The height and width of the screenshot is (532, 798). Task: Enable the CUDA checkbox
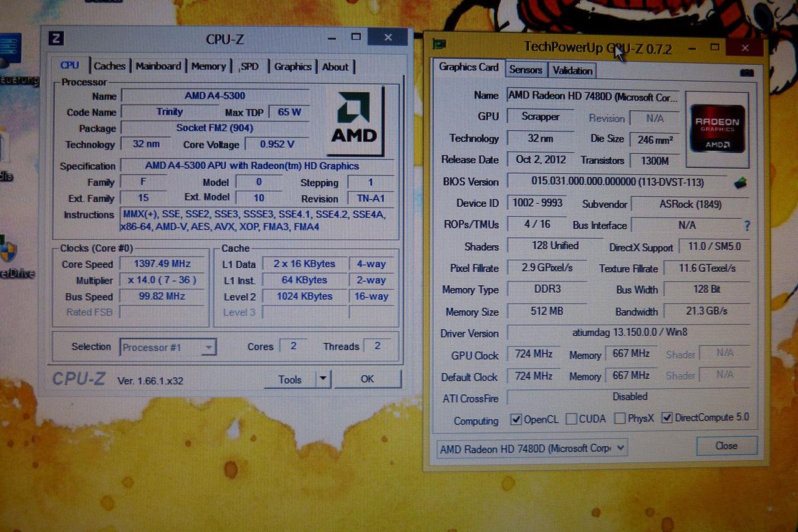(x=571, y=419)
